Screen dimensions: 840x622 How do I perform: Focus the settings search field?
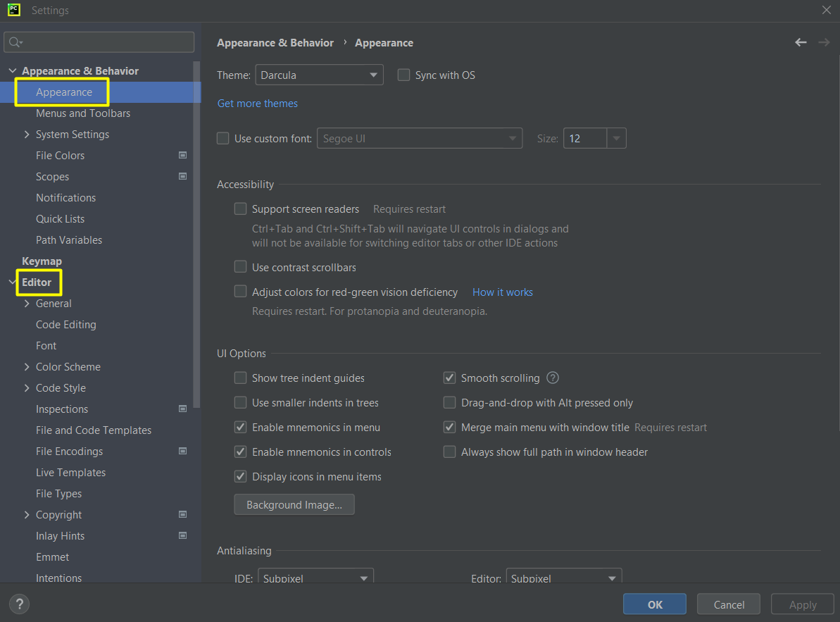tap(99, 42)
